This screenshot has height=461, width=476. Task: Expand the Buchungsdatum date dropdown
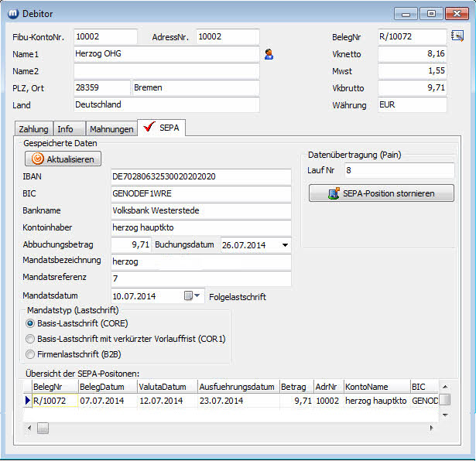285,245
